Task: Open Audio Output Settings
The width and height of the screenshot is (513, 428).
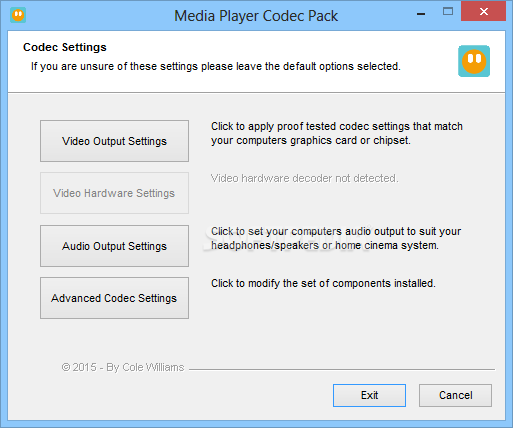Action: pos(114,246)
